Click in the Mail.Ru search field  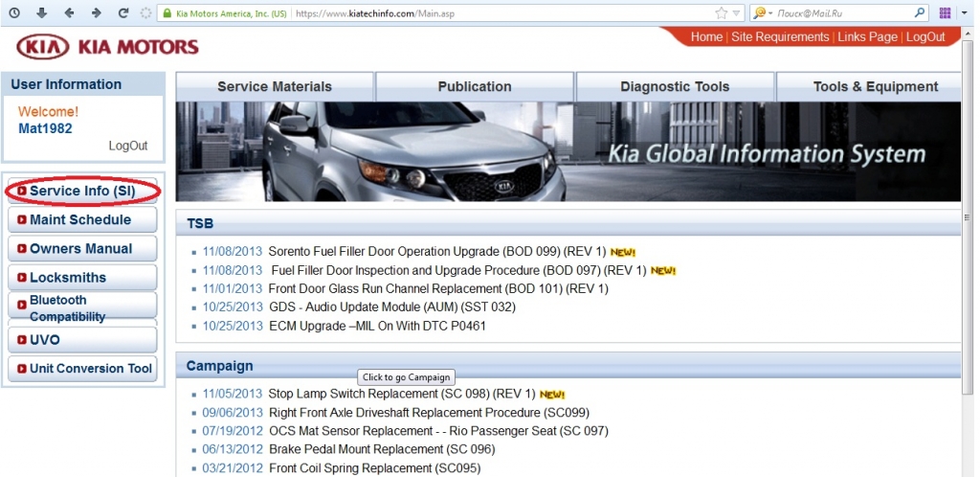coord(842,13)
